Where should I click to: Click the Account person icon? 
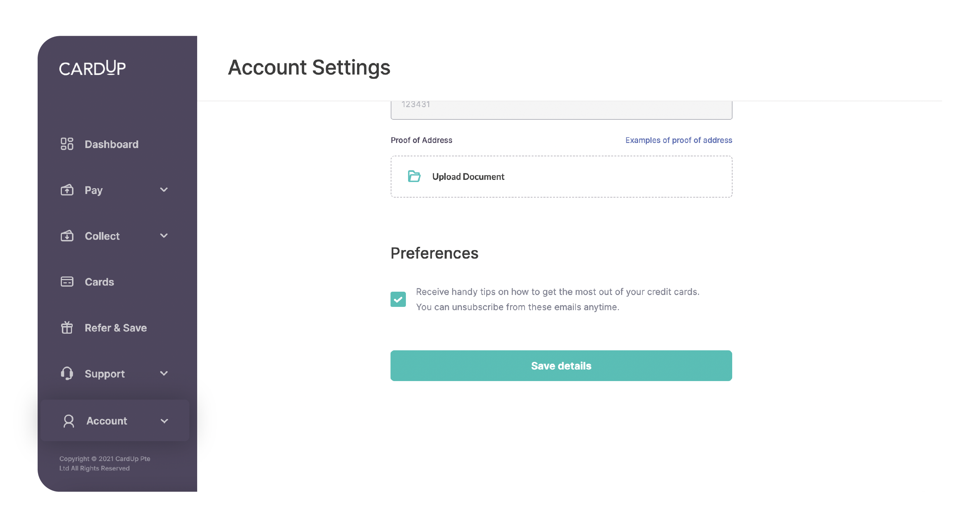pos(69,421)
